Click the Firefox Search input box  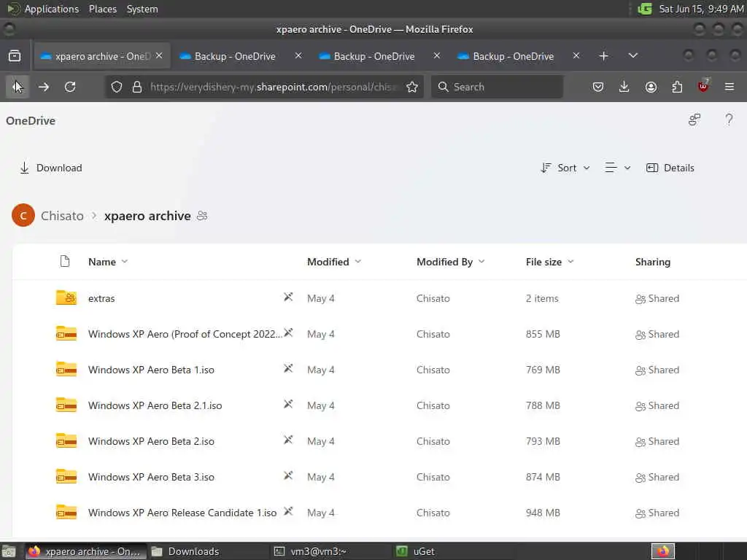[x=497, y=87]
